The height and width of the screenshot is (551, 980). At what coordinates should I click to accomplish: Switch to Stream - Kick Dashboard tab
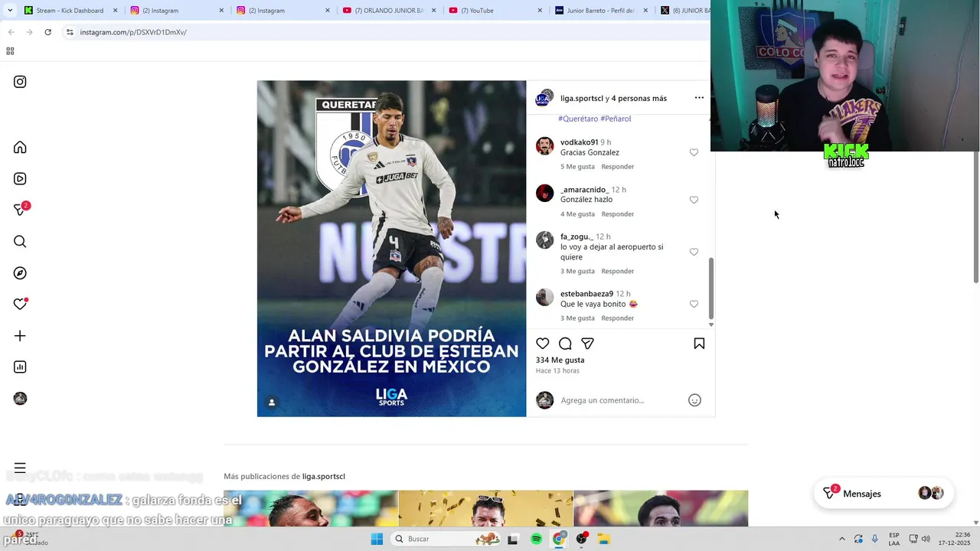click(x=70, y=11)
